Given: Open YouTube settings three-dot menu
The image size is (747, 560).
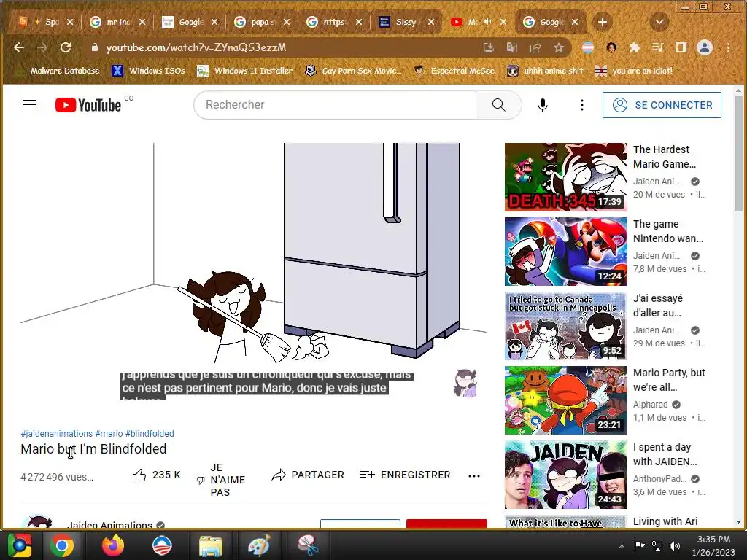Looking at the screenshot, I should point(581,105).
